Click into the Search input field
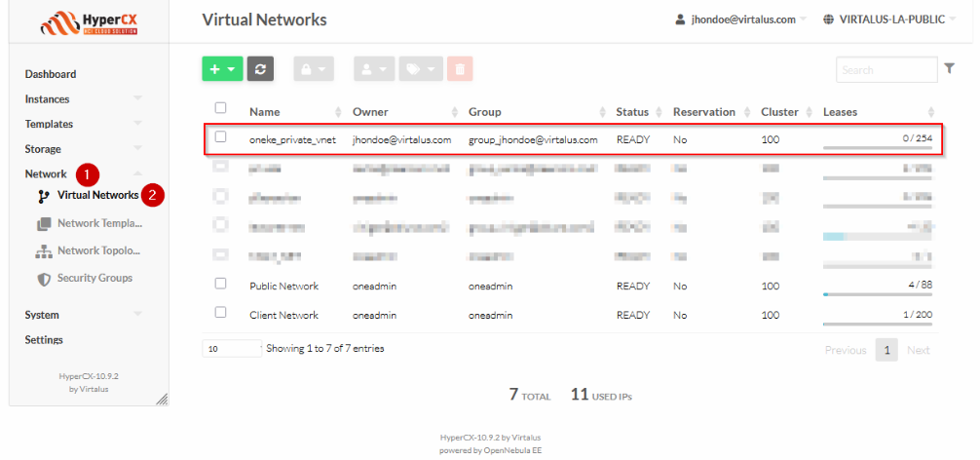This screenshot has width=980, height=460. point(884,70)
